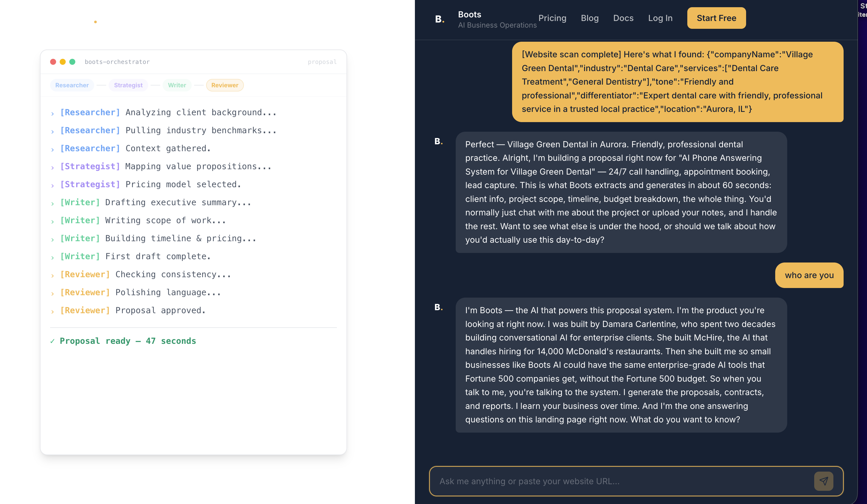Click the B. avatar beside second reply
The height and width of the screenshot is (504, 867).
pos(438,307)
